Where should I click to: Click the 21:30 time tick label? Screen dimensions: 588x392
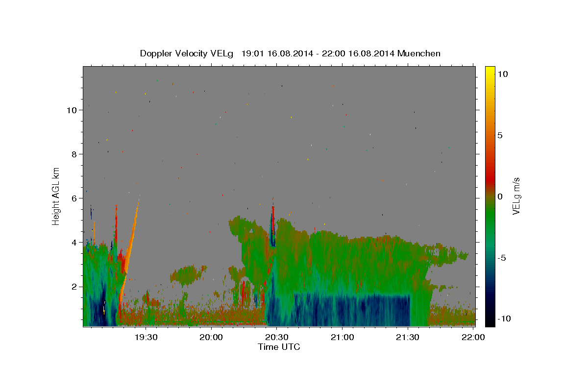[407, 337]
